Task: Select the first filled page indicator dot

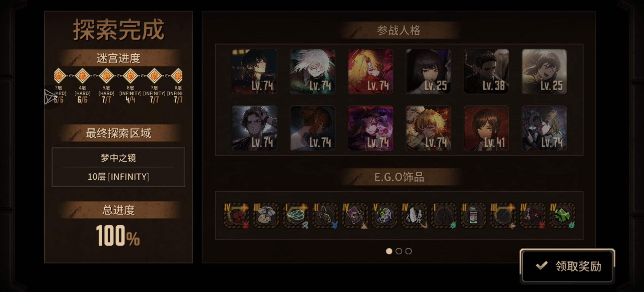Action: coord(389,251)
